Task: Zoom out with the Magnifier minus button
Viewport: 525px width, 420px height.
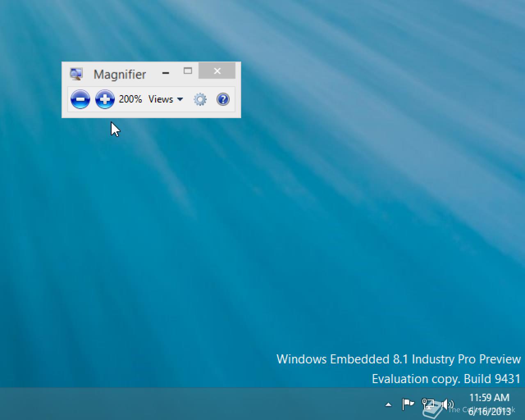Action: tap(80, 99)
